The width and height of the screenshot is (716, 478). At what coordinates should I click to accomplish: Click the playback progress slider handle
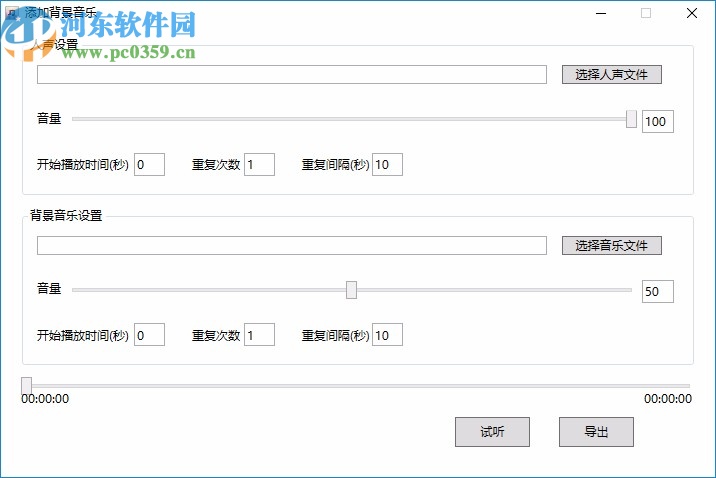26,386
